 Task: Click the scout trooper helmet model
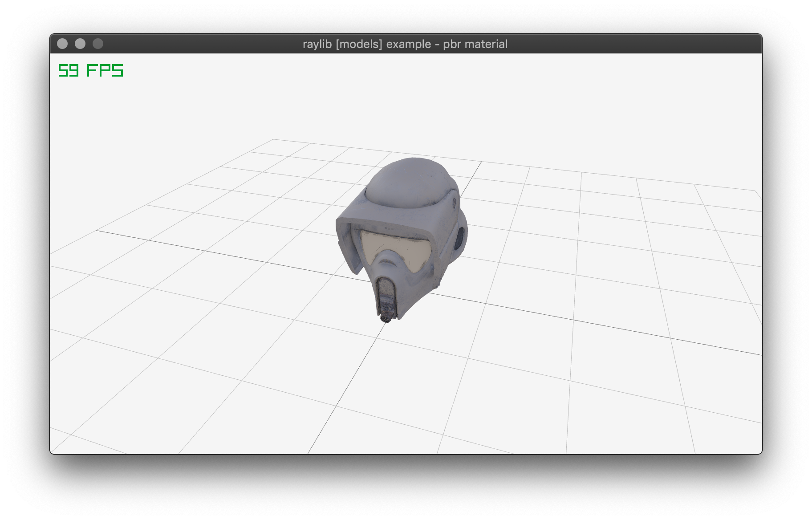coord(401,232)
